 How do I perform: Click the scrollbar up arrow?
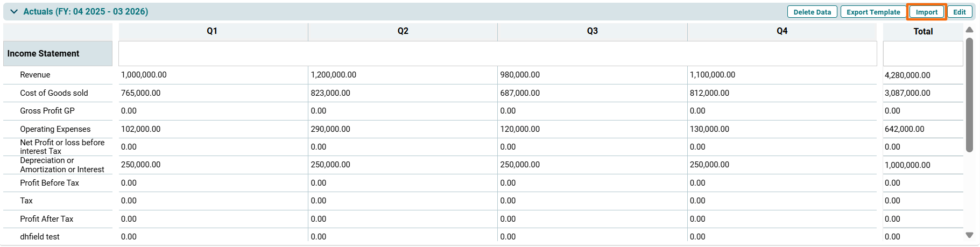click(x=969, y=30)
